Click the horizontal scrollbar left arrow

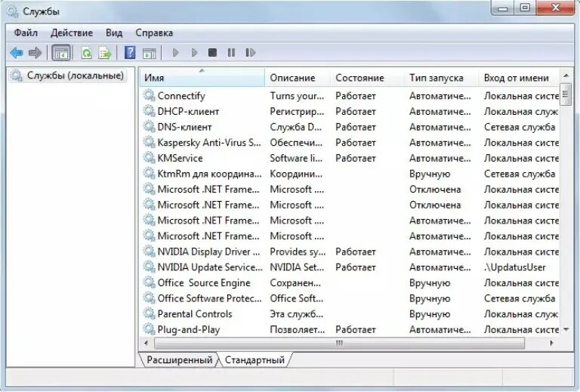tap(147, 343)
